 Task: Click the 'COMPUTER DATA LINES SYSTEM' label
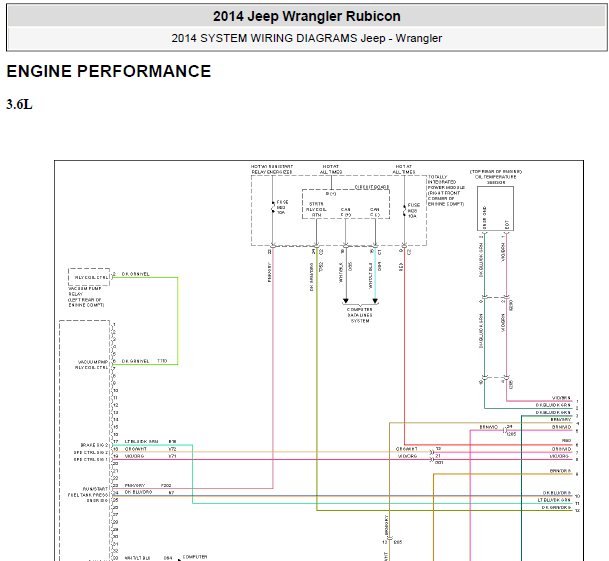tap(360, 315)
